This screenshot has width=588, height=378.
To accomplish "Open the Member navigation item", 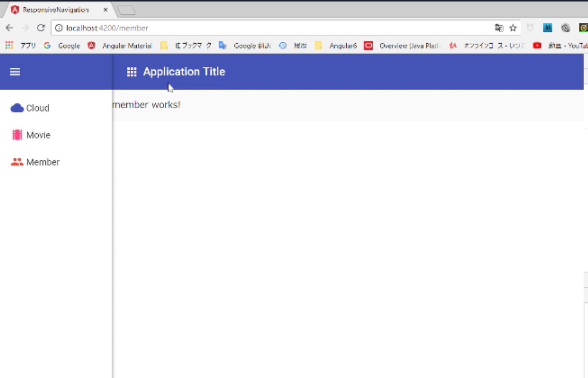I will click(56, 162).
